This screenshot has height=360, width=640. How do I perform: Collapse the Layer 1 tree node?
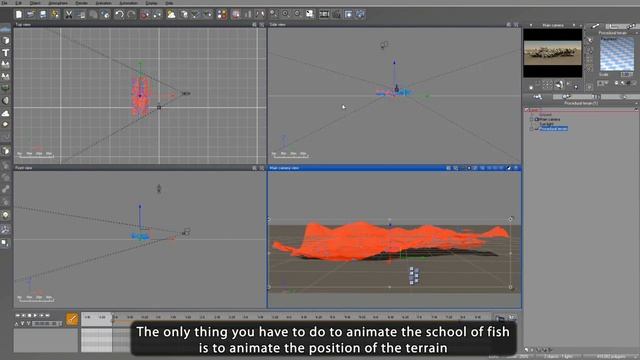pyautogui.click(x=527, y=110)
